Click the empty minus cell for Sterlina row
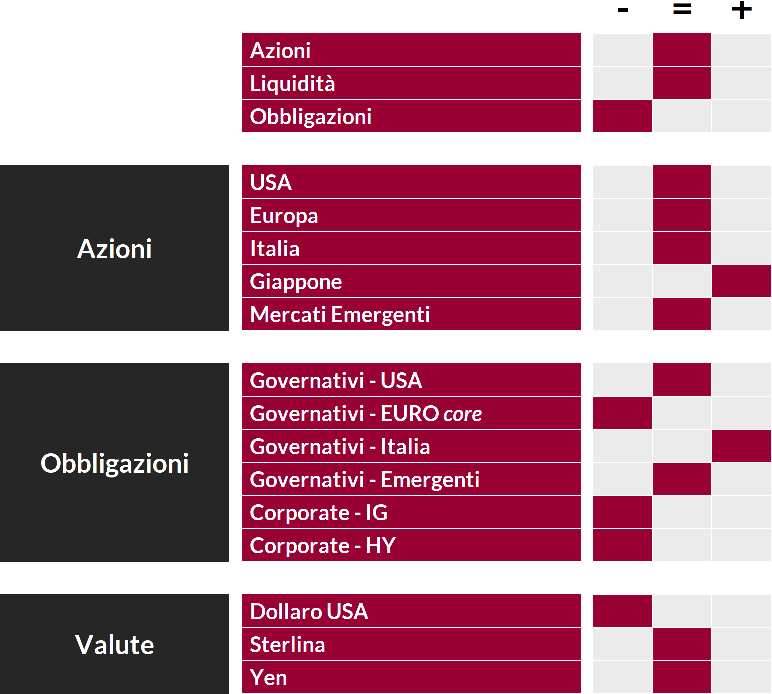Image resolution: width=772 pixels, height=694 pixels. [x=622, y=644]
